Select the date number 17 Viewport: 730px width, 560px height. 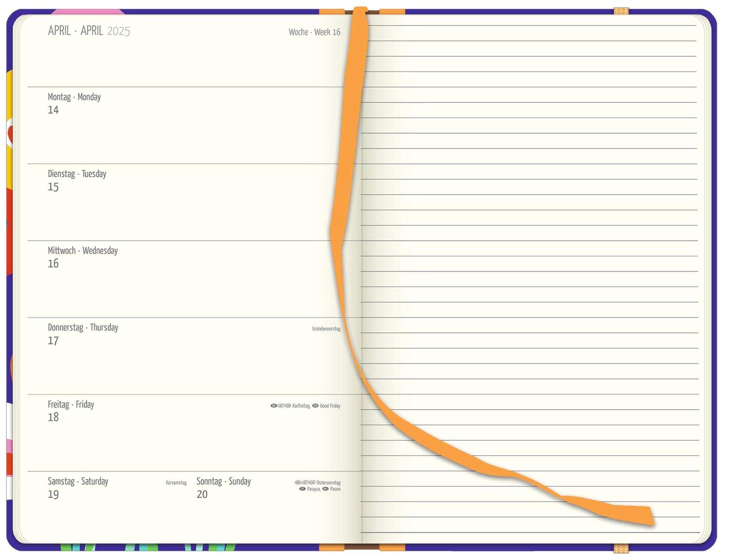53,341
